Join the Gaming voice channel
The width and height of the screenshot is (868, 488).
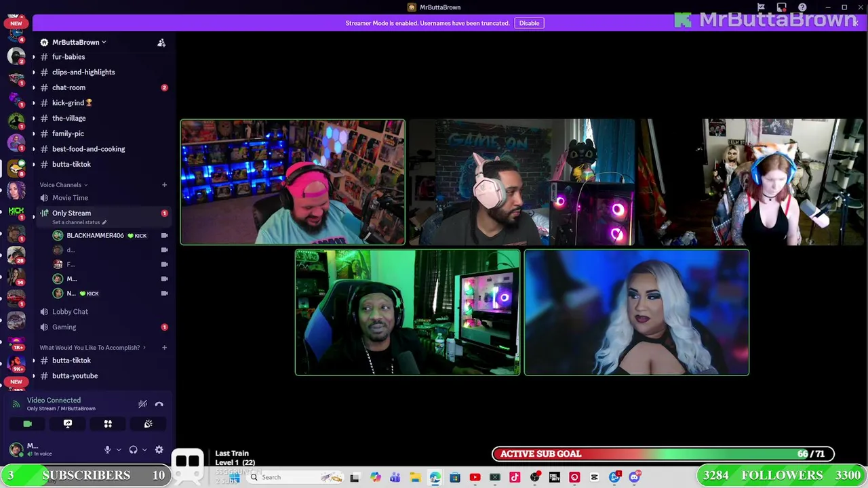pos(64,327)
